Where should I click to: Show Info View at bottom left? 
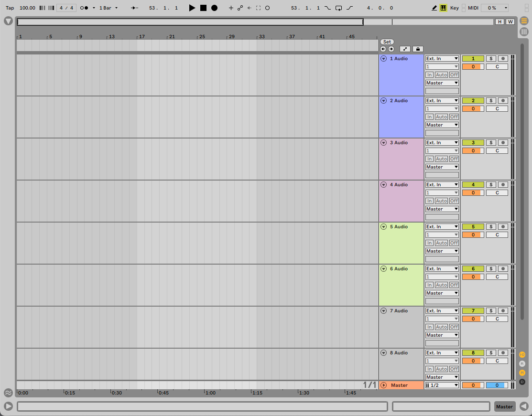click(x=8, y=406)
